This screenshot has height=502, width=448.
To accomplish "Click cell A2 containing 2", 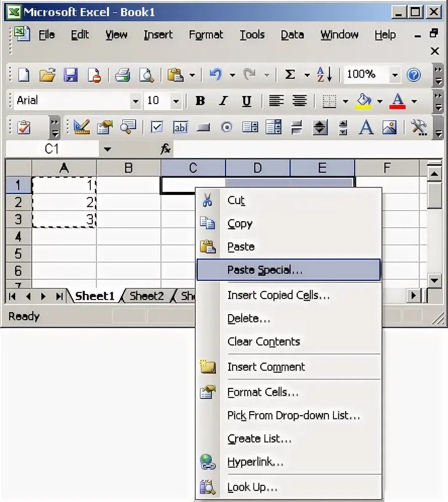I will (x=64, y=203).
